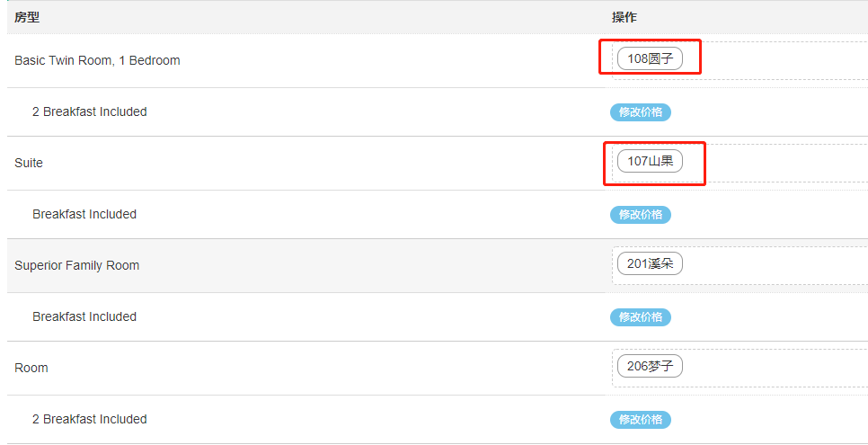Pick the 206梦子 room tag
Viewport: 868px width, 445px height.
click(x=650, y=367)
